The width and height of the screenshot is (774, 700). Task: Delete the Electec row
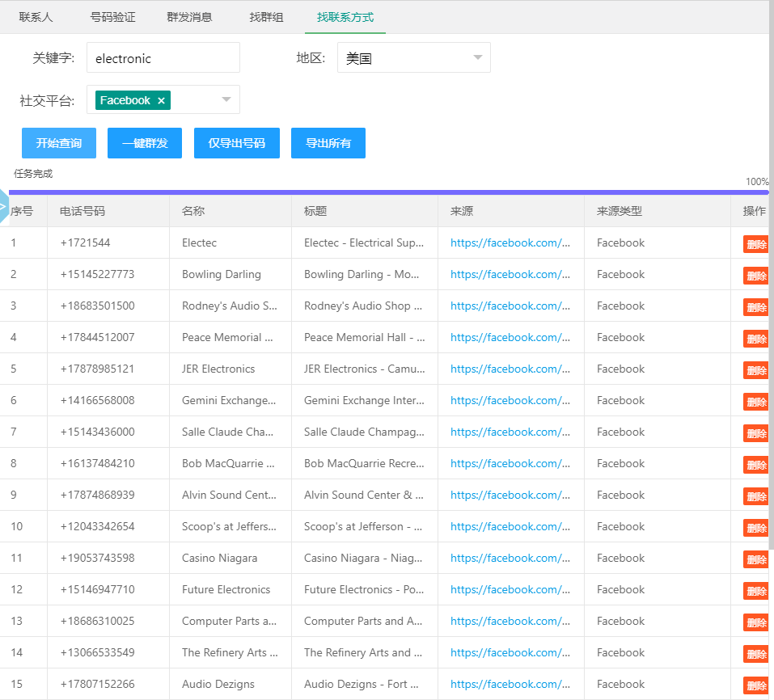pyautogui.click(x=755, y=244)
